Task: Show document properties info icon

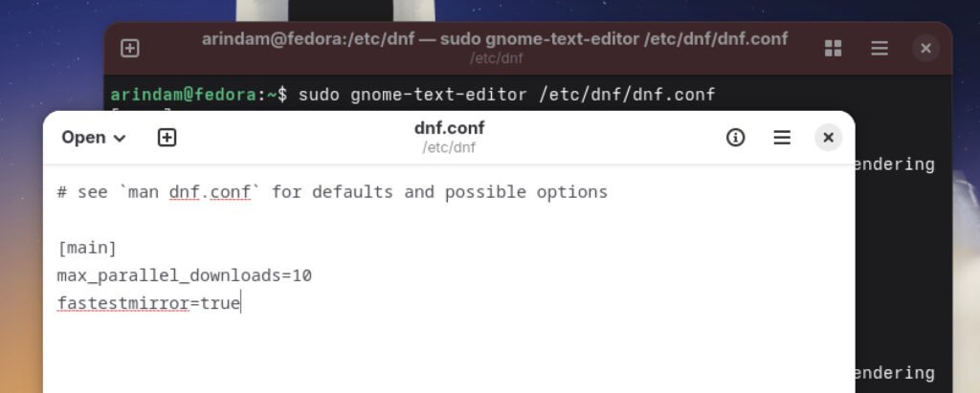Action: 735,138
